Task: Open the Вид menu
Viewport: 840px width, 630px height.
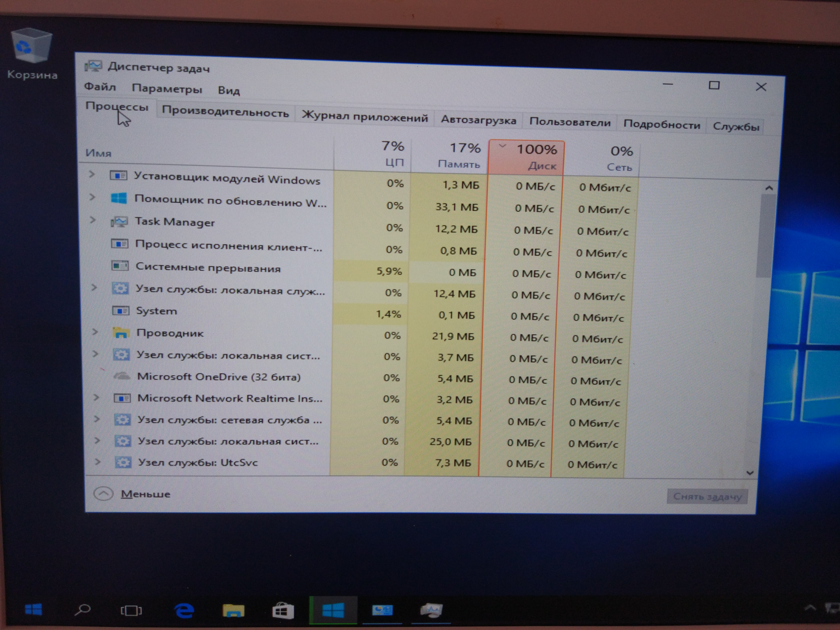Action: click(x=229, y=90)
